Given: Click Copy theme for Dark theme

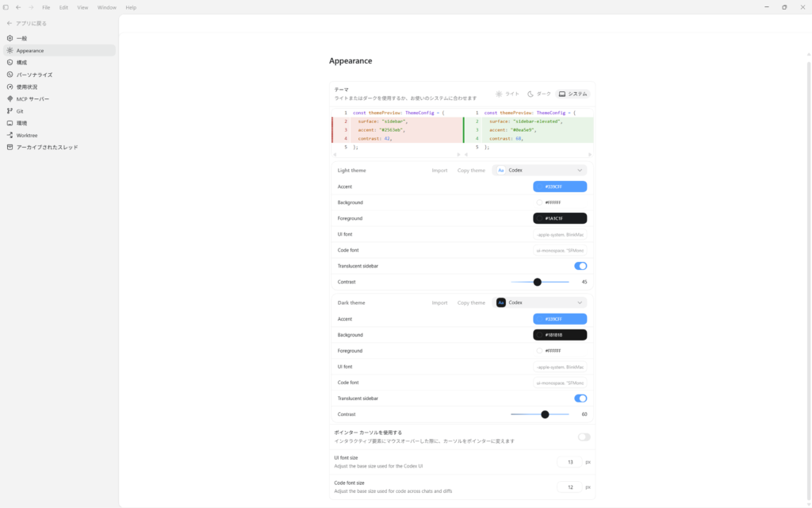Looking at the screenshot, I should 471,302.
